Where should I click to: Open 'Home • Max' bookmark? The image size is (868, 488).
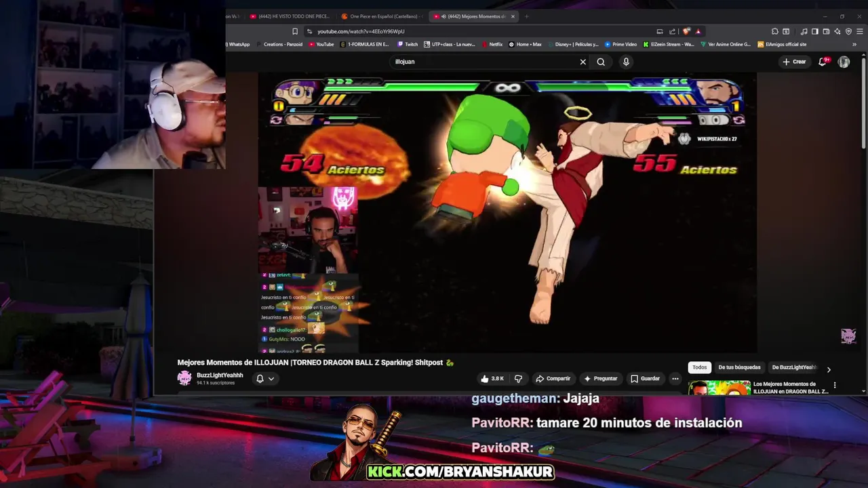tap(525, 45)
